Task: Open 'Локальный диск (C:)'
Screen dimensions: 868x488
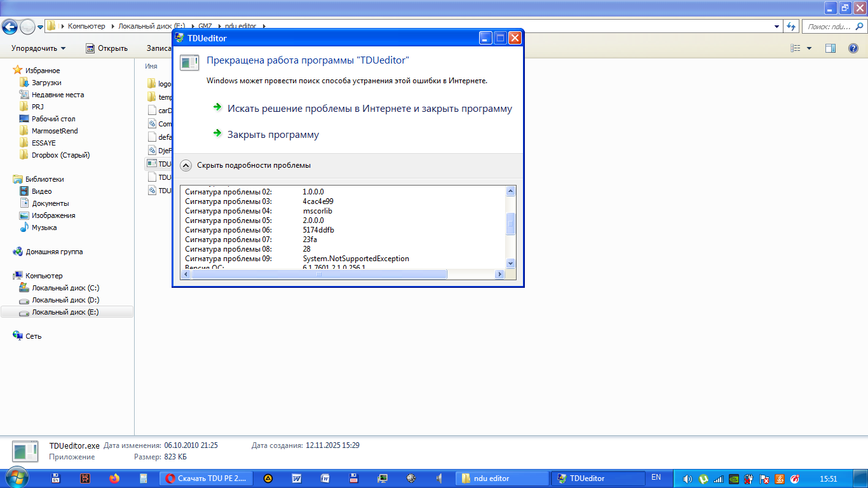Action: 65,288
